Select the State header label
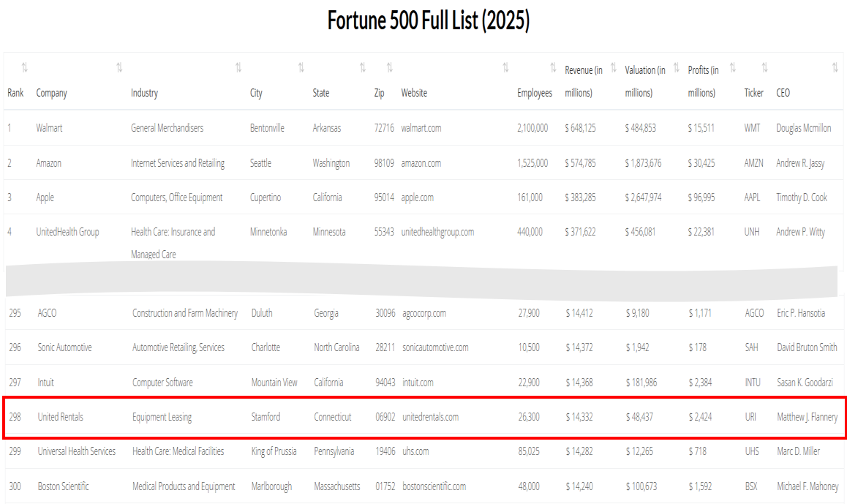Viewport: 847px width, 504px height. click(321, 93)
